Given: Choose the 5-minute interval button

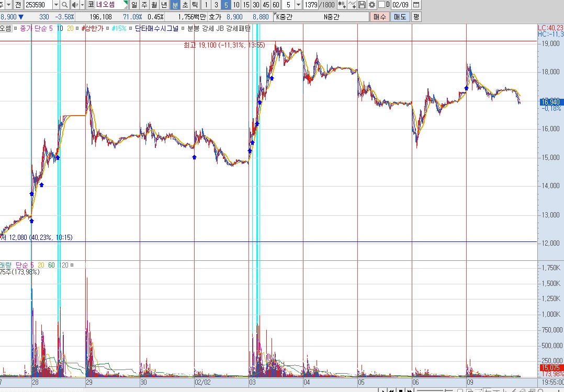Looking at the screenshot, I should click(226, 5).
